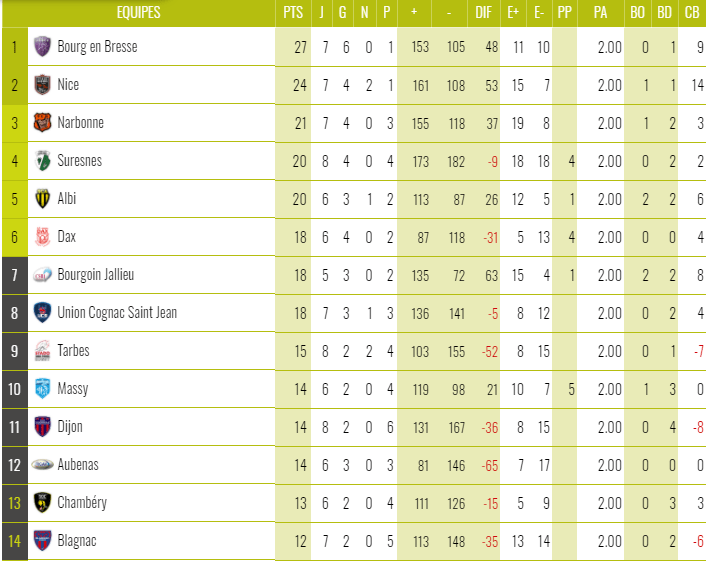706x562 pixels.
Task: Select the Dijon club crest
Action: pos(42,427)
